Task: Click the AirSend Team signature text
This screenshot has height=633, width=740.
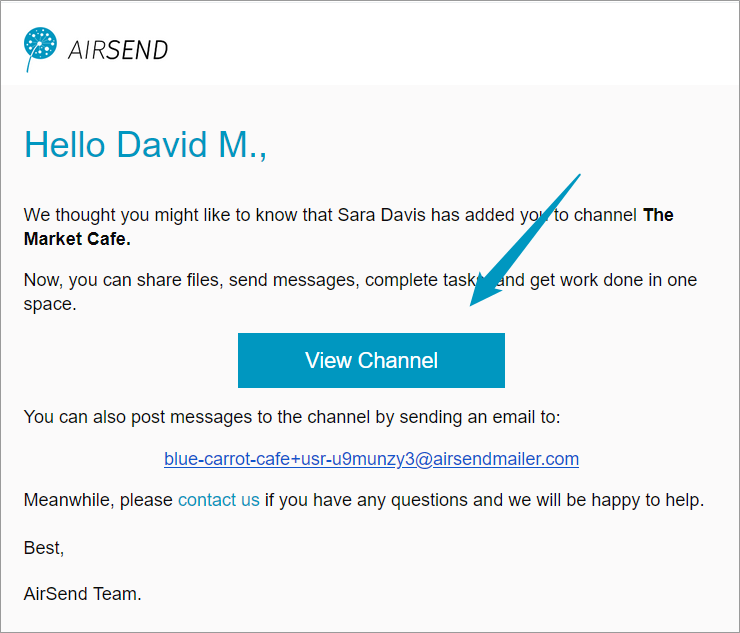Action: point(83,594)
